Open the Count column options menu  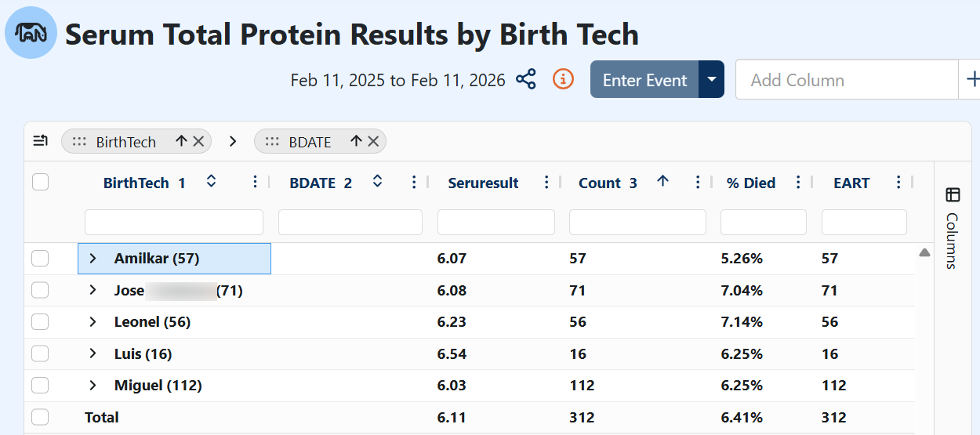(x=698, y=183)
